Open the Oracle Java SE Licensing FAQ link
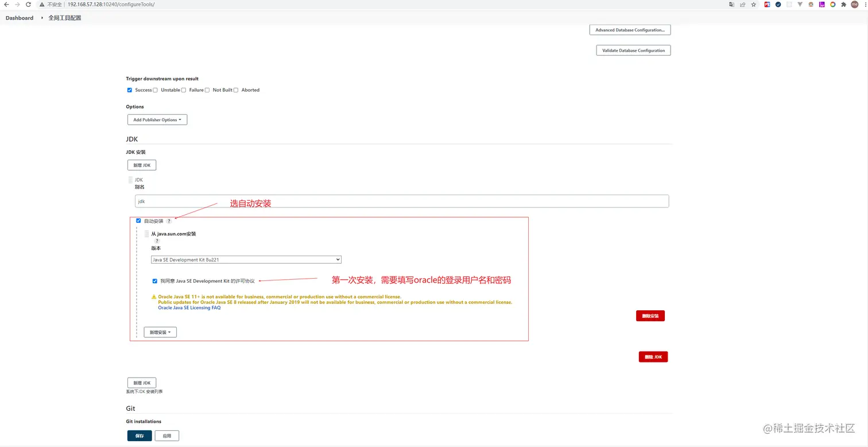Screen dimensions: 868x447 click(189, 308)
